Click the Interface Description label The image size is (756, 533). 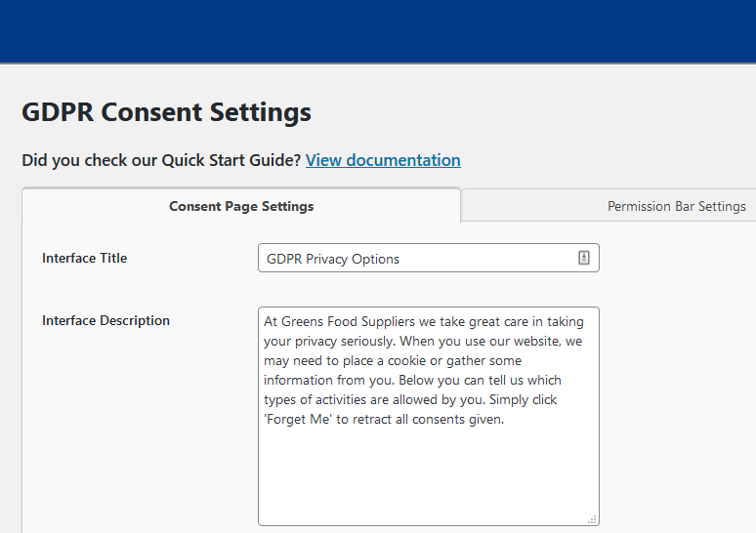(x=105, y=321)
